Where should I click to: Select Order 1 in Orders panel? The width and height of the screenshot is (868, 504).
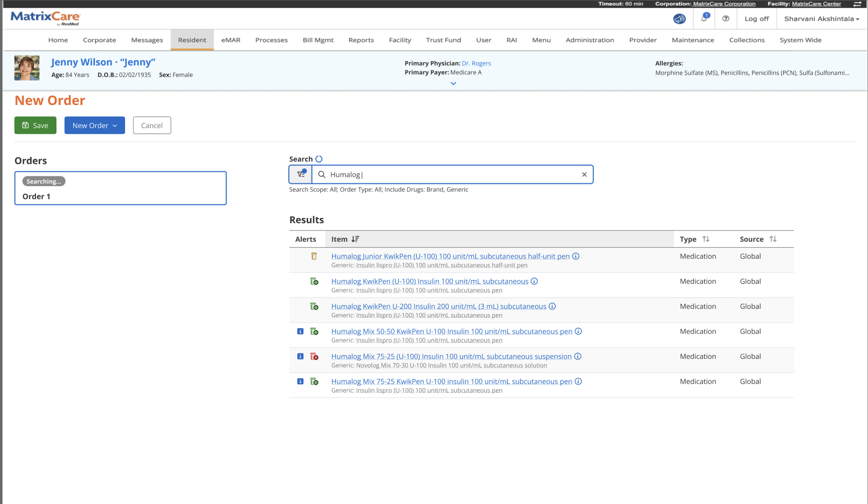click(120, 188)
